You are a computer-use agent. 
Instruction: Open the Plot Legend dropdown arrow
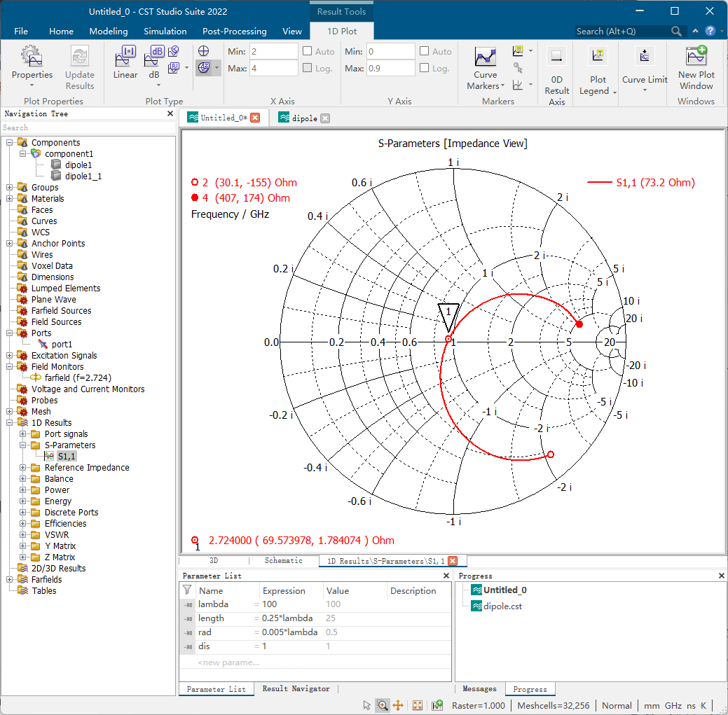[614, 92]
